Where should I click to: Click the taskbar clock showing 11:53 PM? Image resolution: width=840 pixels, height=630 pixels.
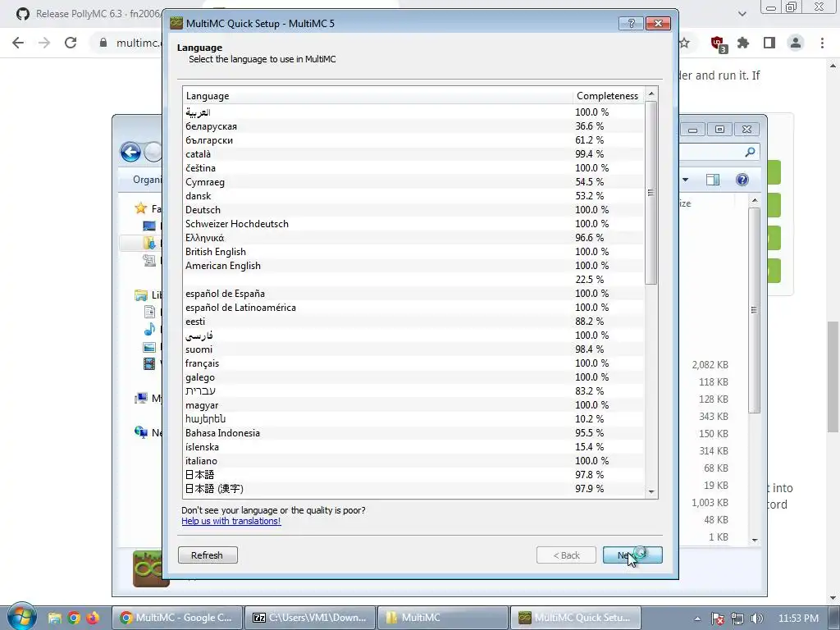pyautogui.click(x=798, y=619)
